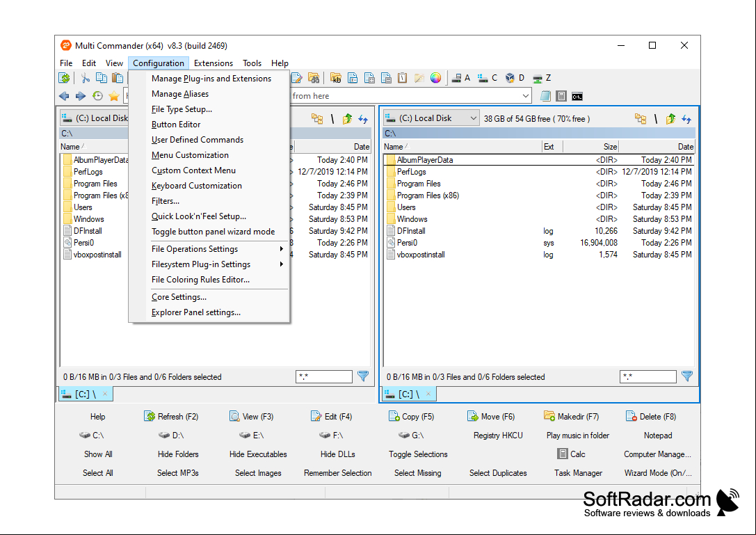This screenshot has height=535, width=756.
Task: Click the right panel filter input field
Action: click(648, 377)
